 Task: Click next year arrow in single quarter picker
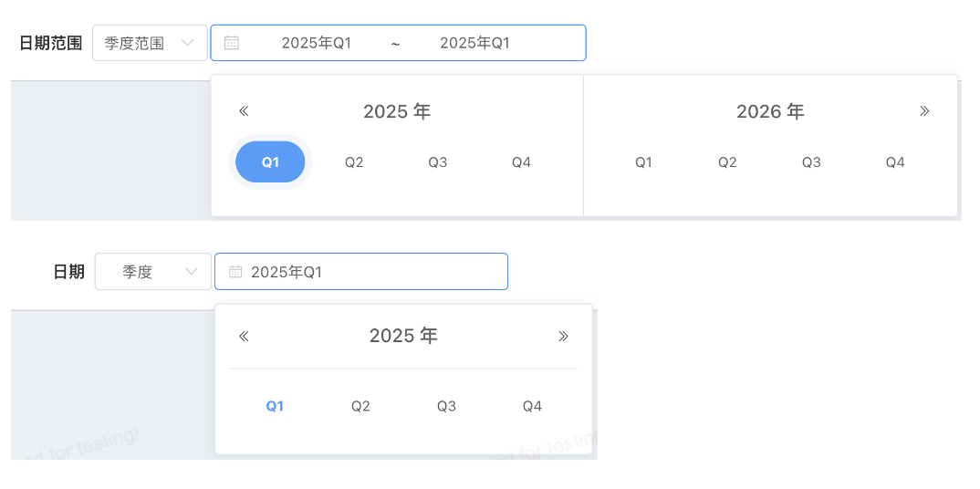click(563, 336)
